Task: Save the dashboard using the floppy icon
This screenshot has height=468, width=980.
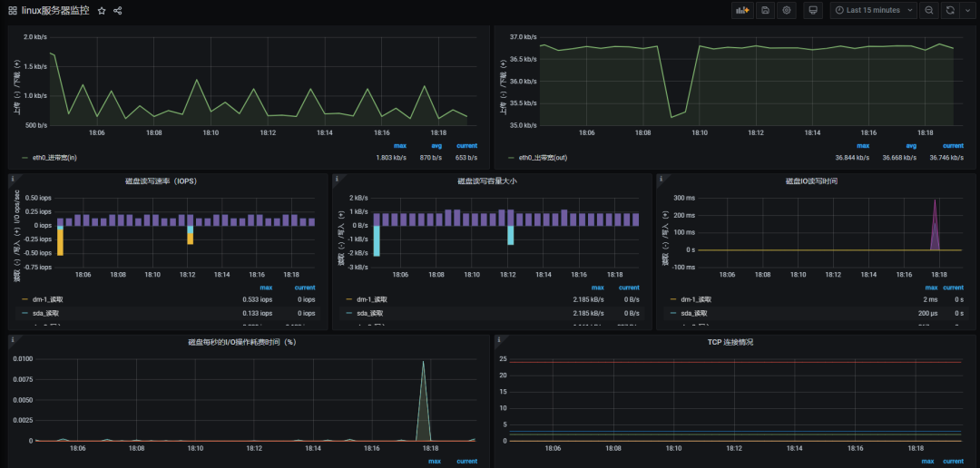Action: tap(766, 10)
